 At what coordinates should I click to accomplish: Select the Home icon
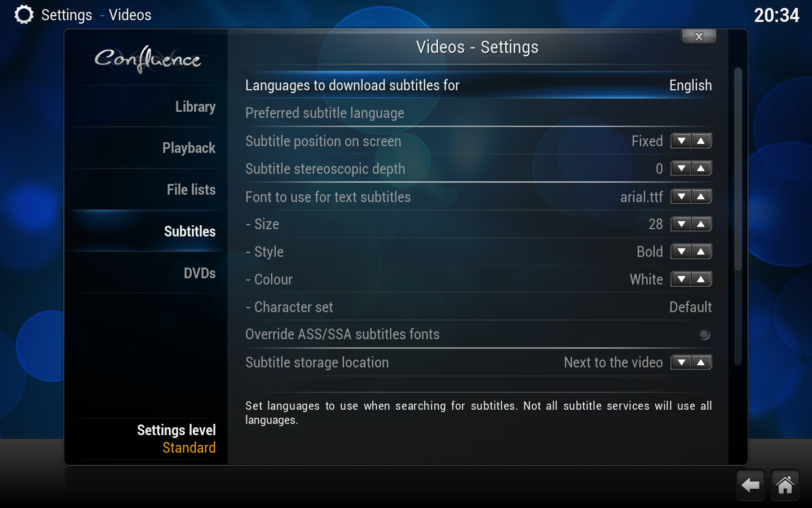785,485
